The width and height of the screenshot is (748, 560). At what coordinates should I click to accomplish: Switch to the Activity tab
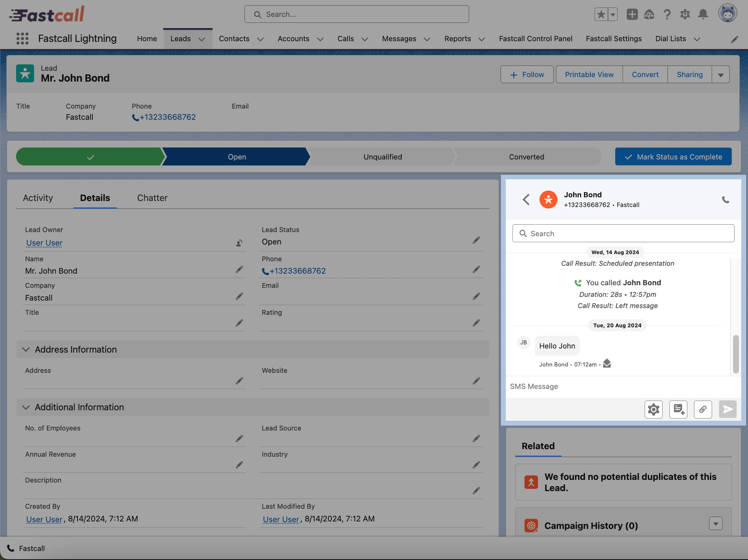coord(38,198)
